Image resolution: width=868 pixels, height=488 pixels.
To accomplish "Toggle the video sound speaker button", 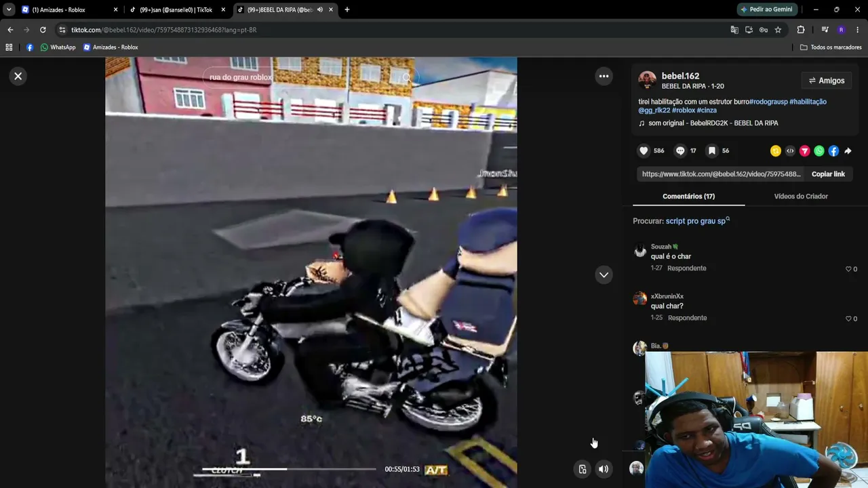I will click(603, 469).
